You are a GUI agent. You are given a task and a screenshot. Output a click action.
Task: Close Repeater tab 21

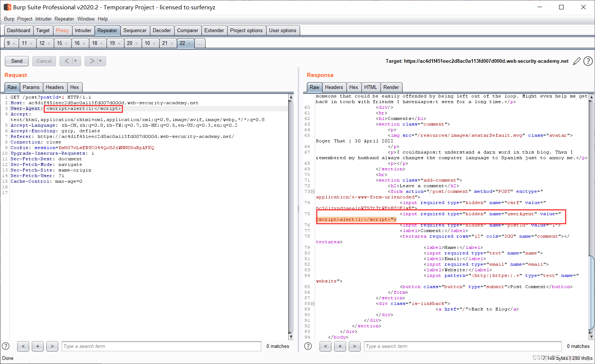coord(172,44)
